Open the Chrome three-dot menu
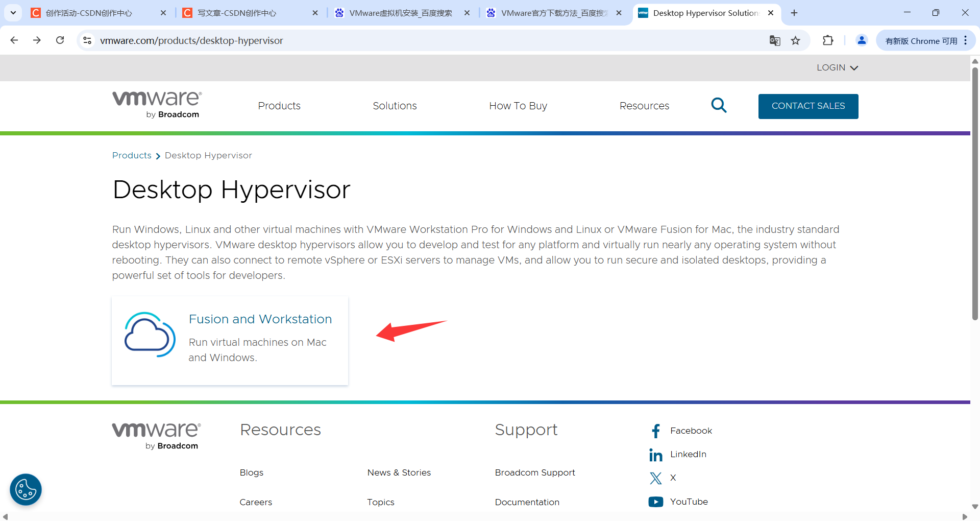This screenshot has height=521, width=980. [966, 40]
